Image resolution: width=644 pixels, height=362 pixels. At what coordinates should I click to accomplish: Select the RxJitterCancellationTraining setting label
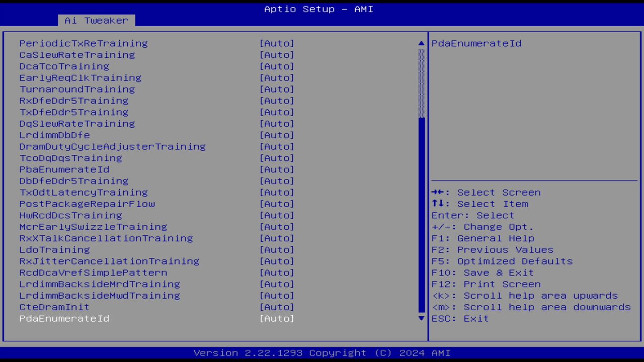pyautogui.click(x=109, y=261)
